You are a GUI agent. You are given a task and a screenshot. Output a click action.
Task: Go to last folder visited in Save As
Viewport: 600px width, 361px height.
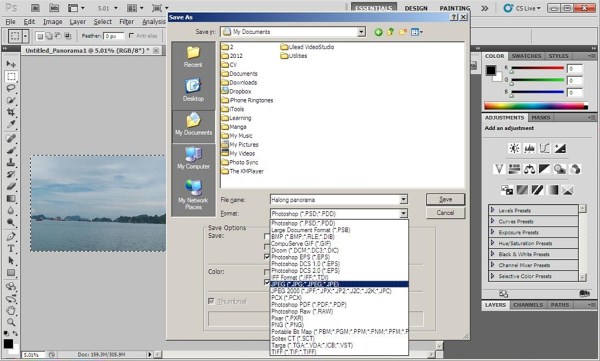coord(378,32)
